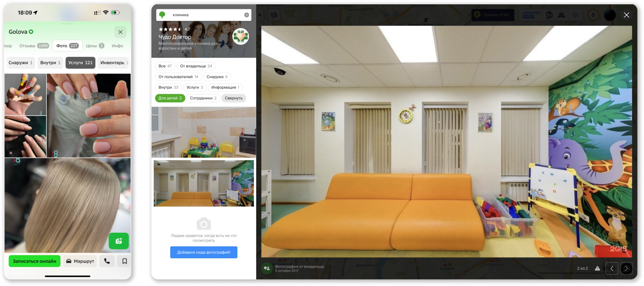
Task: Open the orange sofa room thumbnail
Action: coord(204,183)
